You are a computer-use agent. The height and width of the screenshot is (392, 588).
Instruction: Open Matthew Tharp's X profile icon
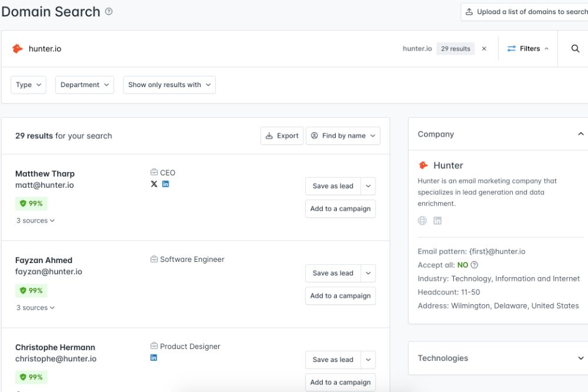153,184
